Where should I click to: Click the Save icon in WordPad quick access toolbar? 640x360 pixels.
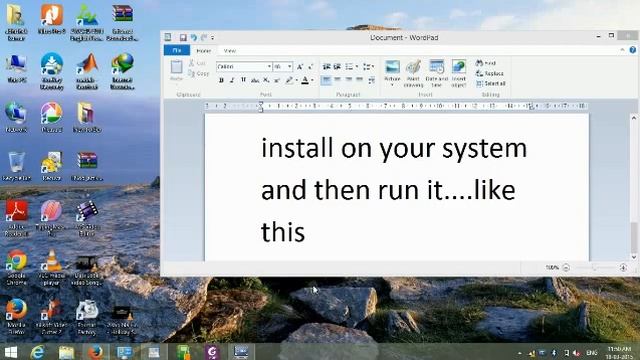183,38
